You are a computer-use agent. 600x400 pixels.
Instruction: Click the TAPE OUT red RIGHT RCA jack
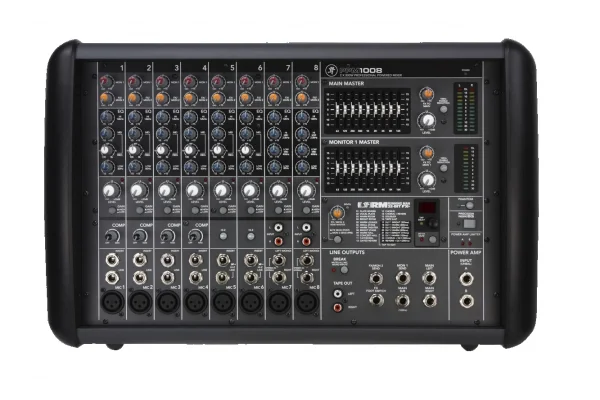(x=338, y=307)
